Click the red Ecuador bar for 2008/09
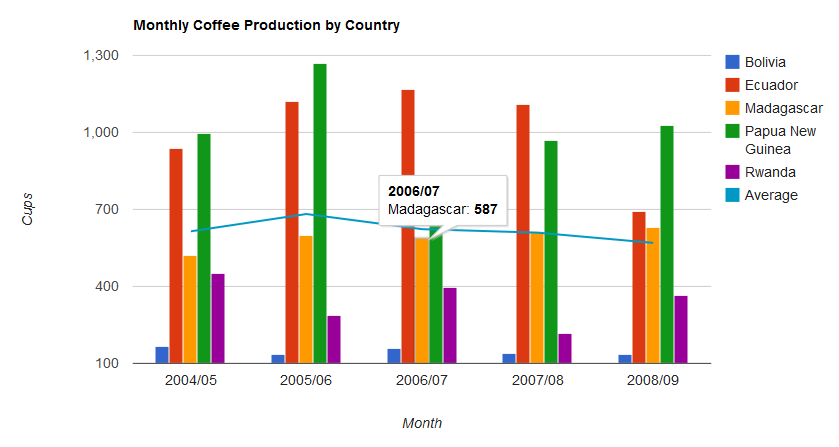This screenshot has width=839, height=447. (639, 287)
